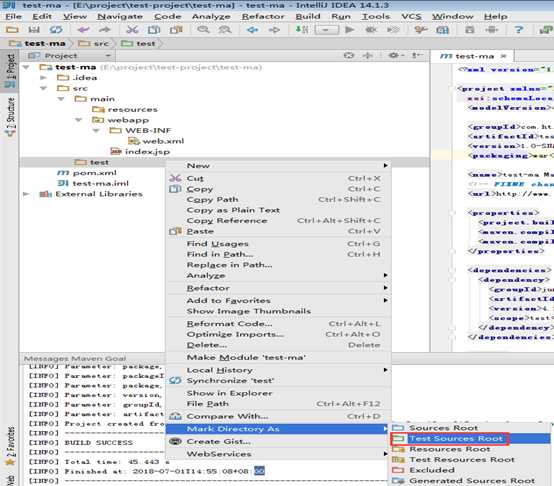
Task: Select the resources folder in tree
Action: pos(125,109)
